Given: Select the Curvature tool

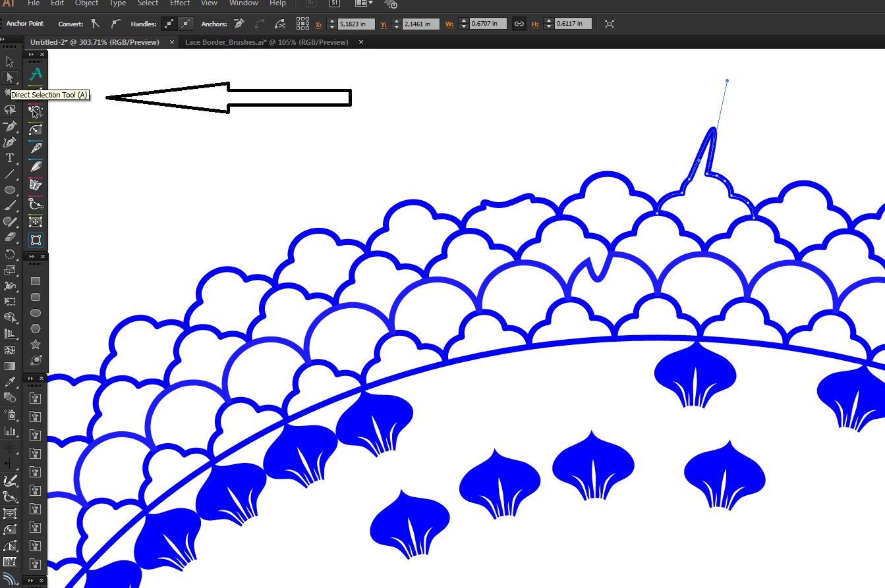Looking at the screenshot, I should point(10,142).
